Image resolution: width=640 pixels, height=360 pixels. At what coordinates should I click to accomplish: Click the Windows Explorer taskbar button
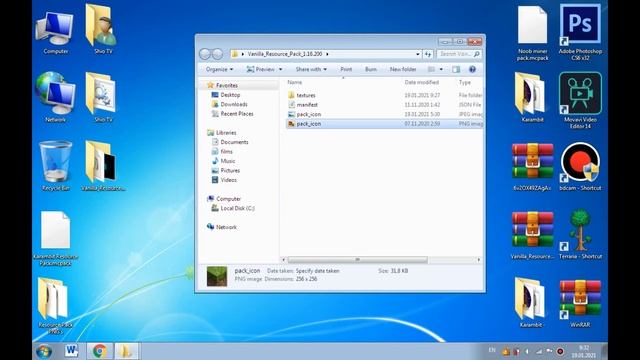(x=126, y=351)
